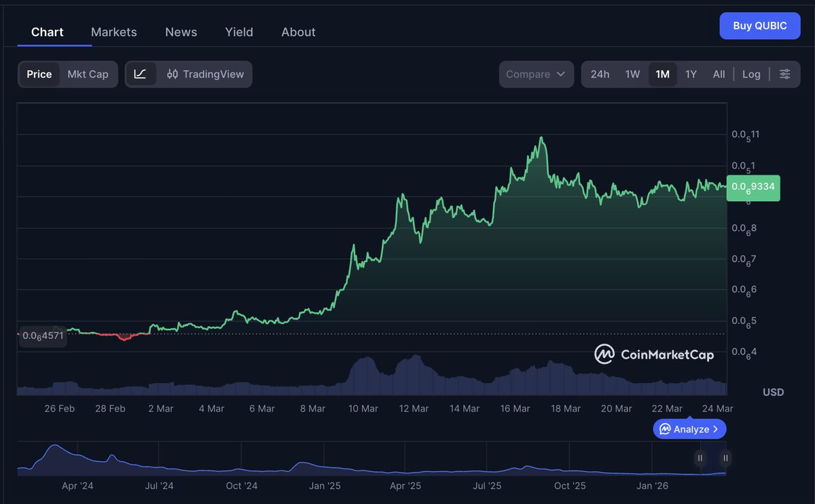Open the Markets tab

[114, 32]
